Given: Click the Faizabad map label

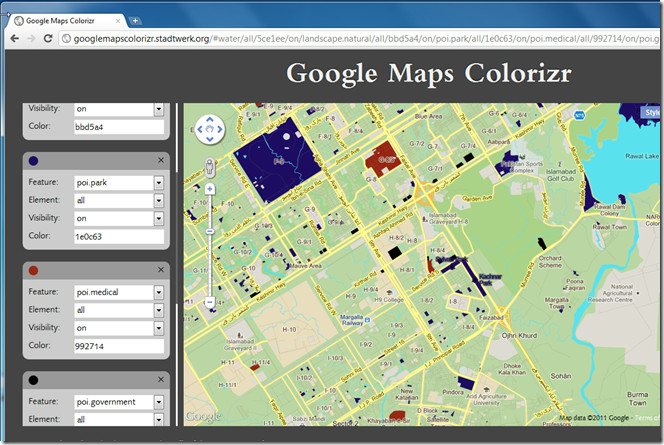Looking at the screenshot, I should pyautogui.click(x=491, y=317).
